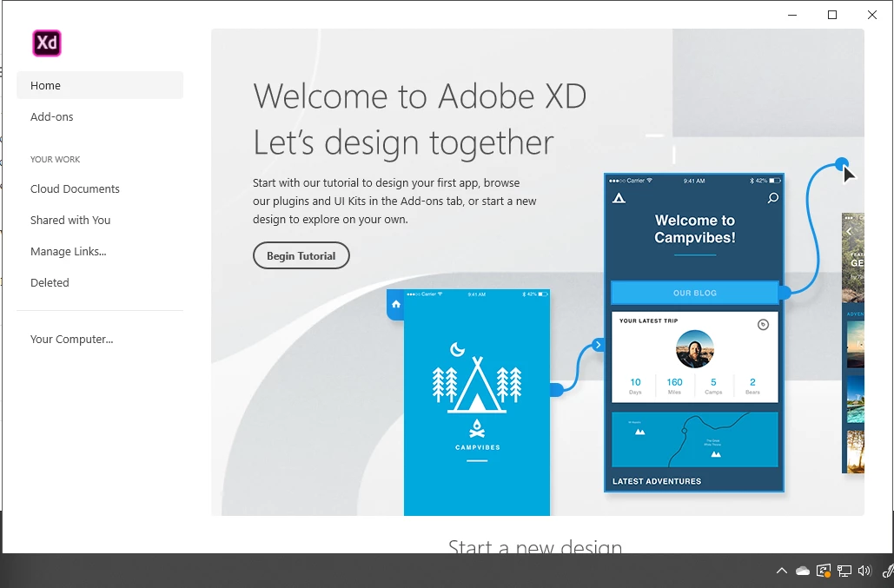Start the Begin Tutorial button
Image resolution: width=894 pixels, height=588 pixels.
click(301, 256)
